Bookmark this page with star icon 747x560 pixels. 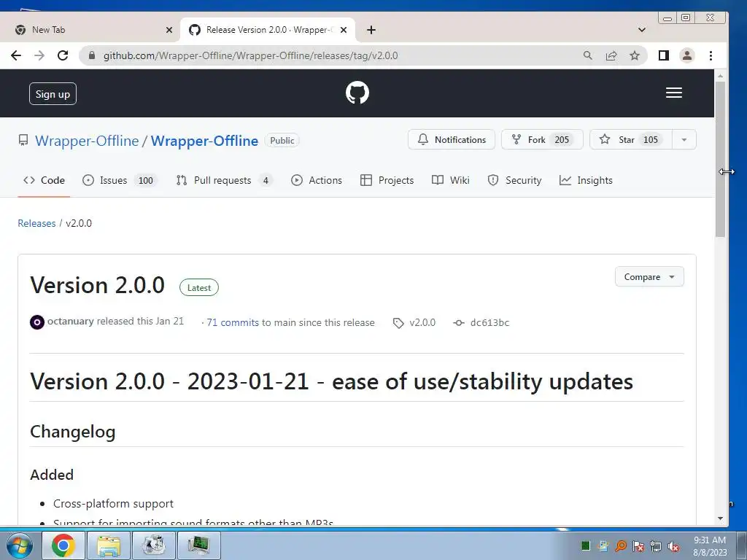click(x=635, y=55)
